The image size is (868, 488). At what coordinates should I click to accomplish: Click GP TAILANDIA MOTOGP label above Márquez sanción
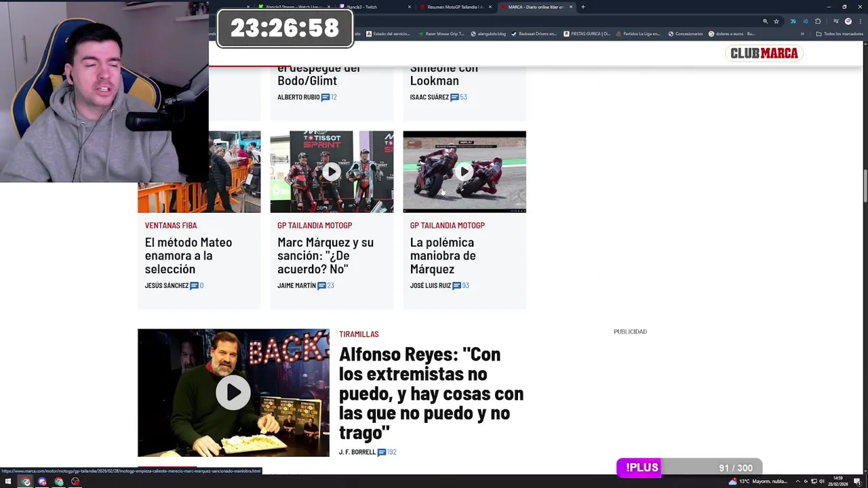pyautogui.click(x=315, y=226)
